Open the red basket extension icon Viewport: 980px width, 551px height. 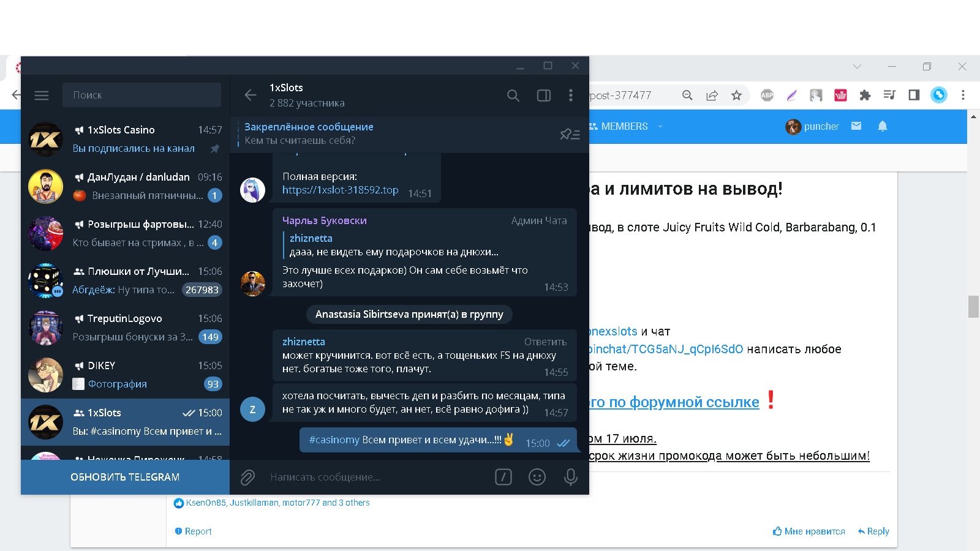[840, 95]
